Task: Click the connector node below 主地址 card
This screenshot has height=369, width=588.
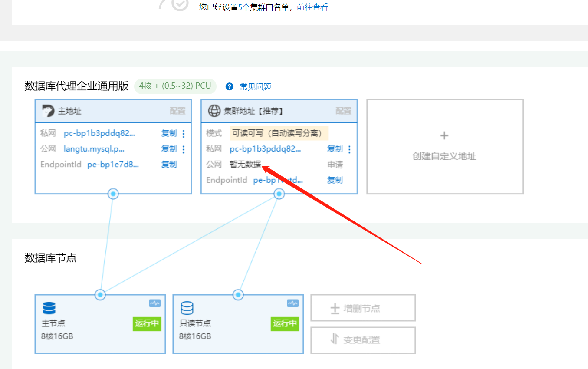Action: (x=113, y=194)
